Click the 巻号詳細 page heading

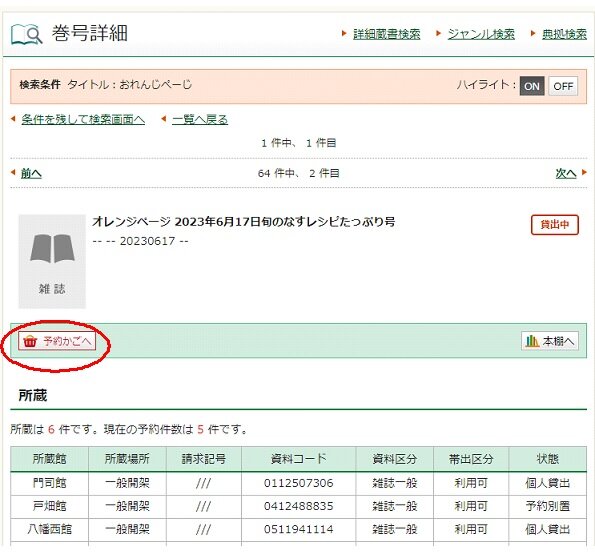pyautogui.click(x=90, y=33)
